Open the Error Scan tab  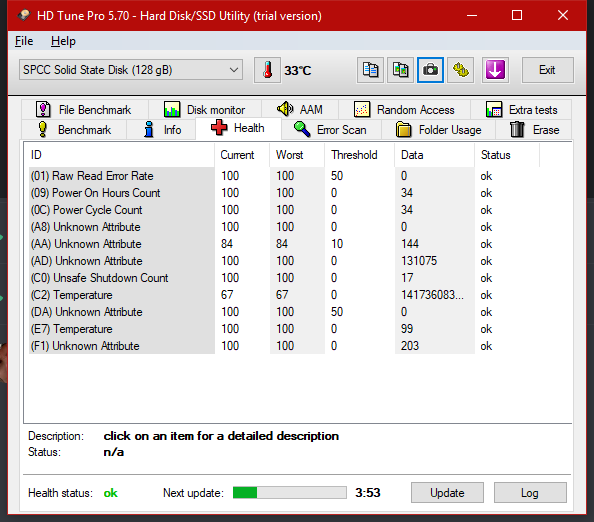click(330, 130)
